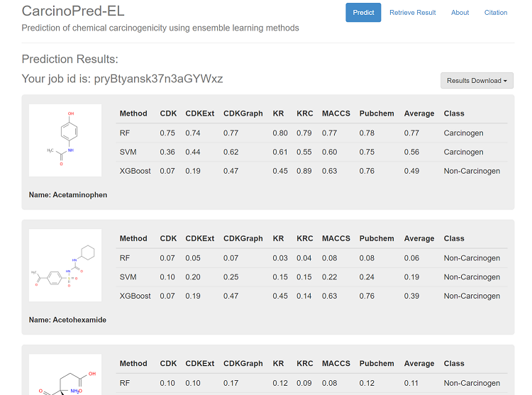Viewport: 532px width, 395px height.
Task: Click Acetaminophen RF KR value 0.80
Action: (280, 133)
